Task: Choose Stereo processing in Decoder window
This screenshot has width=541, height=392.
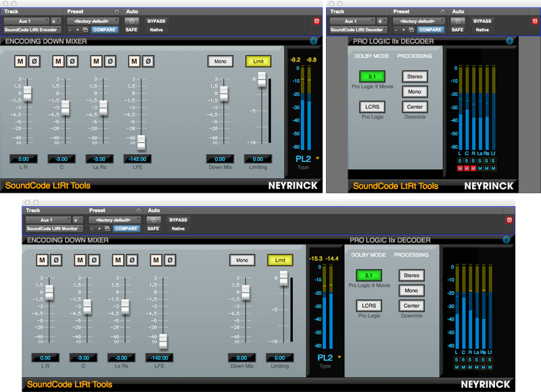Action: (415, 76)
